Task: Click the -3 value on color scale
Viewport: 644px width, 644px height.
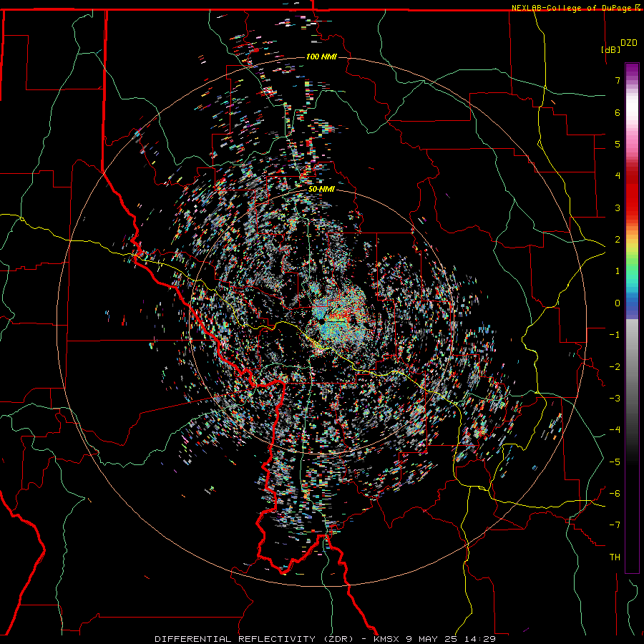Action: pos(615,399)
